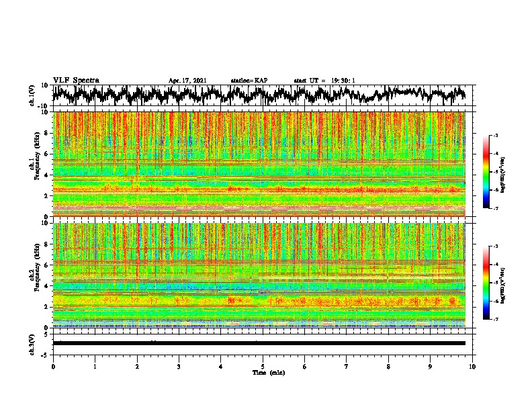The image size is (532, 411).
Task: Click the ch.1 spectrogram '6' kHz tick label
Action: (46, 154)
